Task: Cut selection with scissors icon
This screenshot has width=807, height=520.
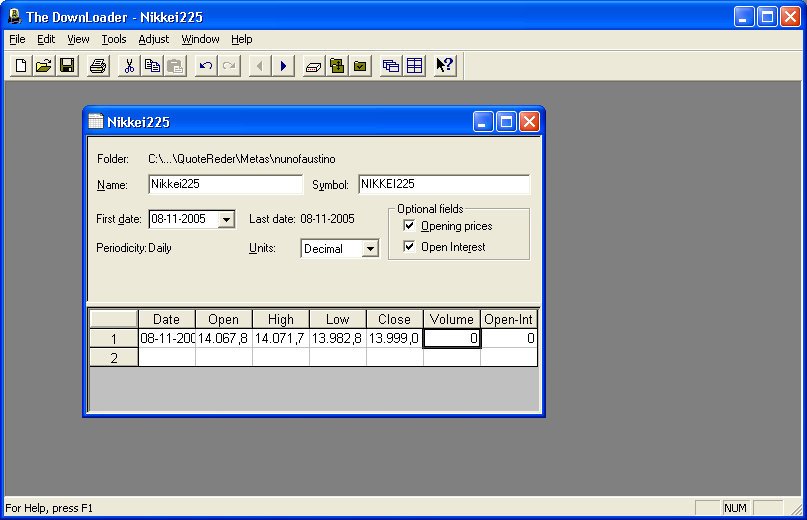Action: point(129,66)
